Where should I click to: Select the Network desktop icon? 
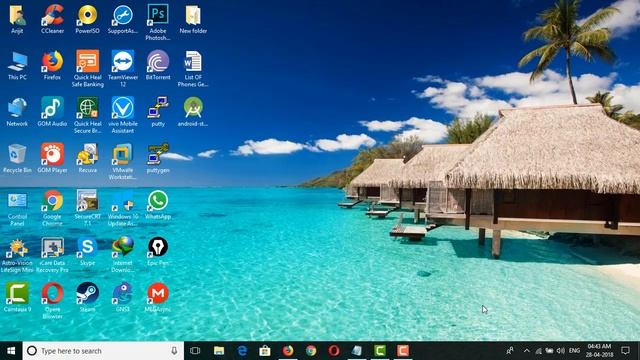(x=17, y=112)
